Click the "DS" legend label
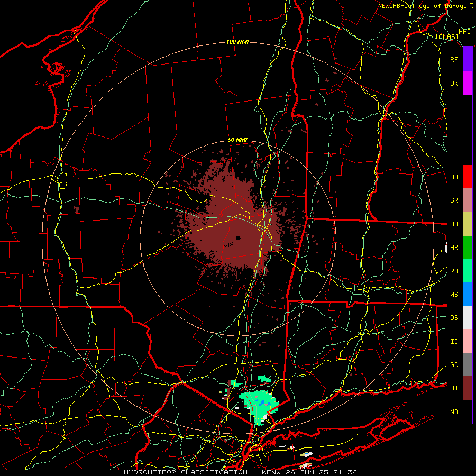Image resolution: width=476 pixels, height=476 pixels. pyautogui.click(x=454, y=318)
